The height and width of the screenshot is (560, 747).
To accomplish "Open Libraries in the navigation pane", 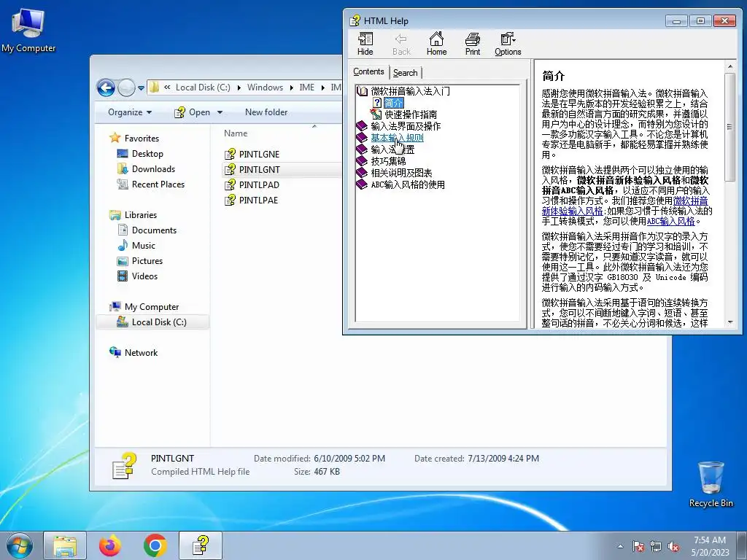I will tap(141, 215).
